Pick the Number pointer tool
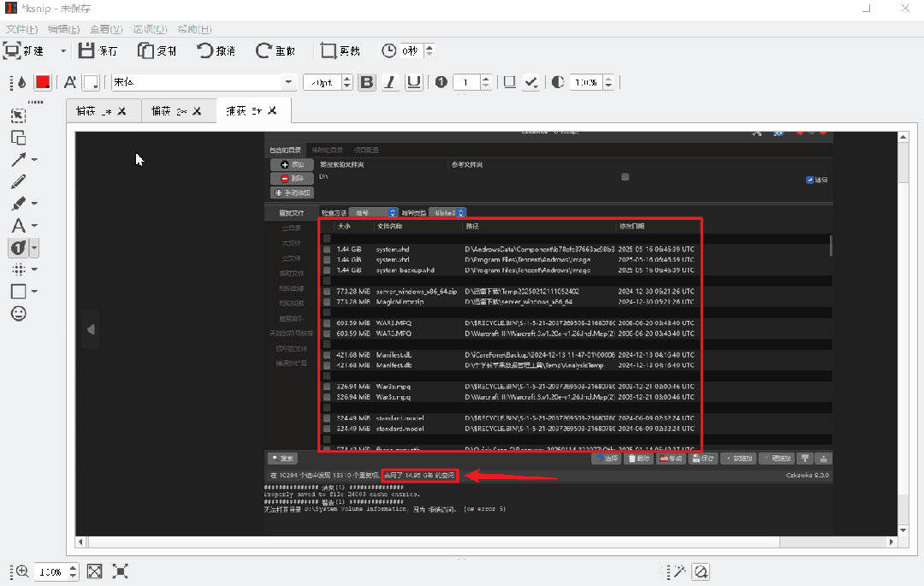The height and width of the screenshot is (586, 924). pyautogui.click(x=18, y=248)
